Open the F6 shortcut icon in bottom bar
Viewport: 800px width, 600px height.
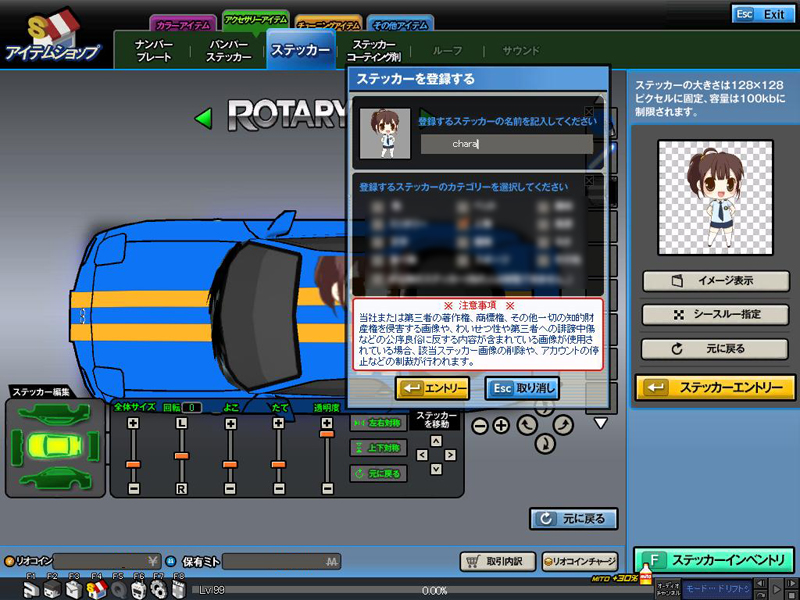(139, 588)
